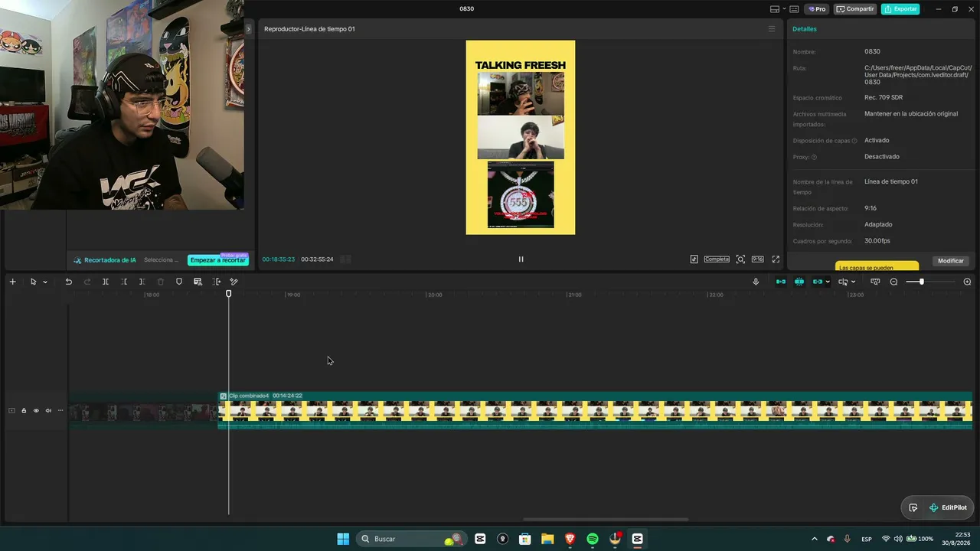Lock the main video track
This screenshot has width=980, height=551.
pos(24,411)
